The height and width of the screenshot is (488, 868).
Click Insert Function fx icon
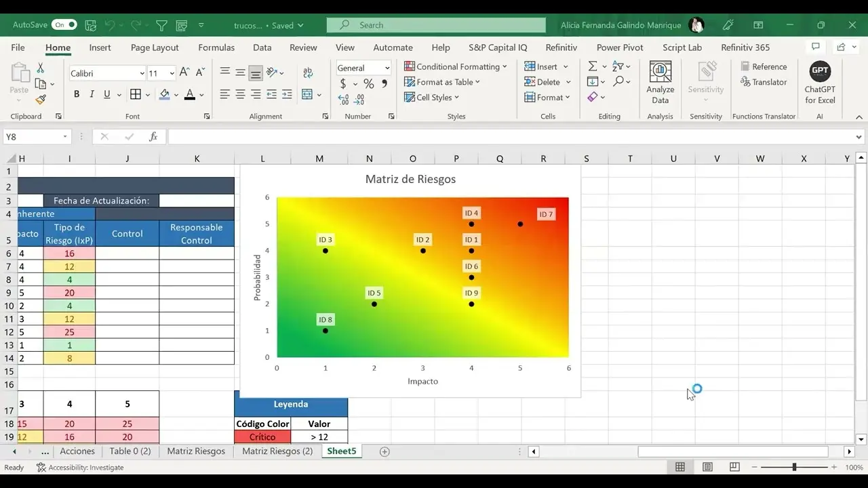coord(153,137)
